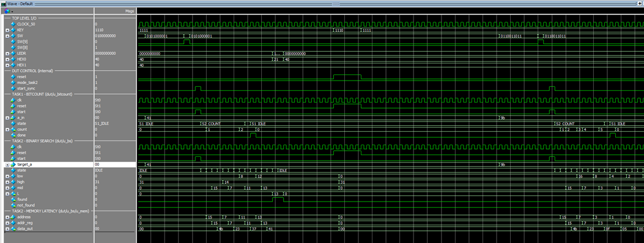Click the Msgs column header

tap(130, 11)
